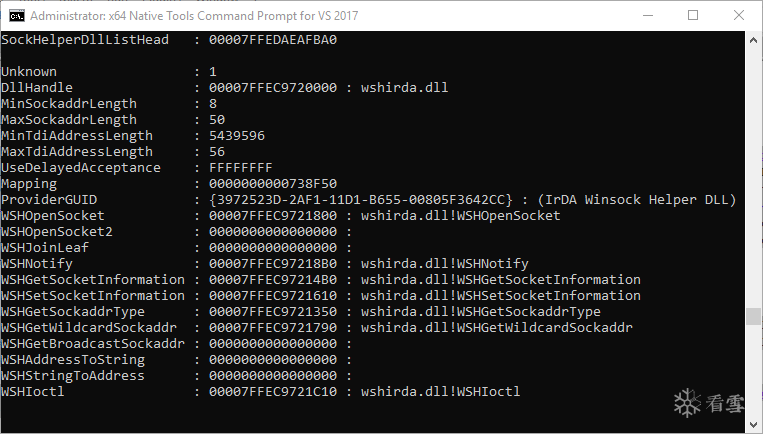Click the Mapping value 0000000000738F50

pyautogui.click(x=273, y=184)
